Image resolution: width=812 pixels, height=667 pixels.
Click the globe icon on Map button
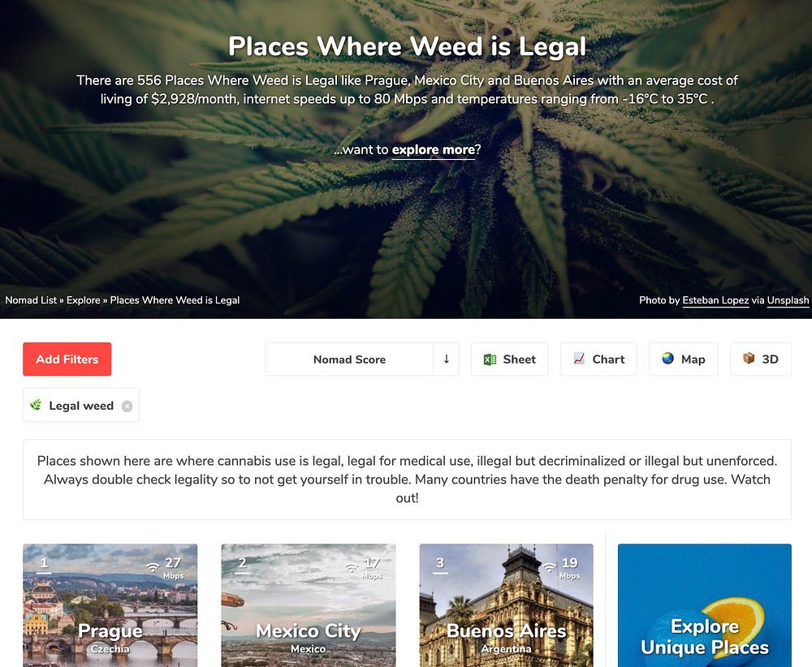pyautogui.click(x=668, y=359)
